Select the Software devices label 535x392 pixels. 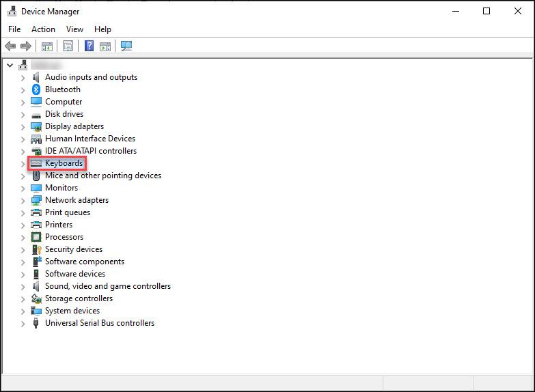(x=75, y=274)
